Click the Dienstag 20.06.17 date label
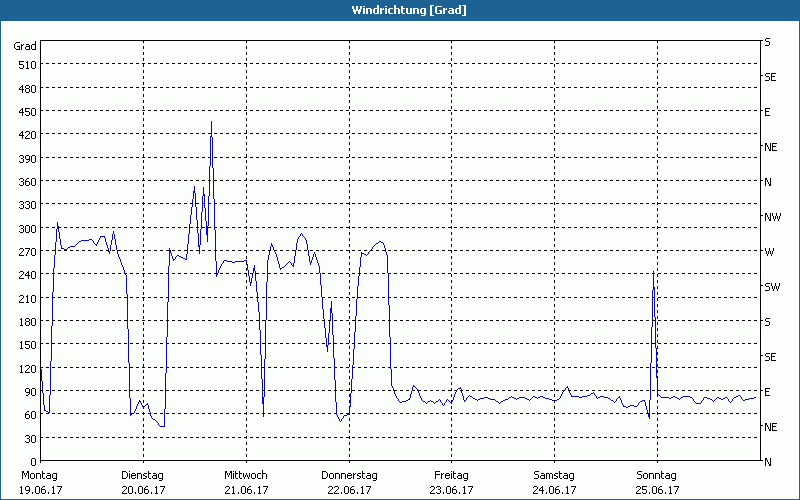This screenshot has height=500, width=800. (142, 483)
